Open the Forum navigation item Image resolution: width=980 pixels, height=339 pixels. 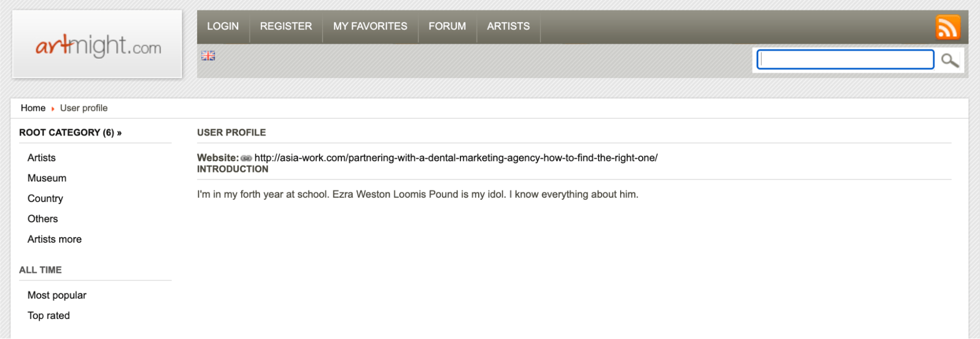coord(447,26)
